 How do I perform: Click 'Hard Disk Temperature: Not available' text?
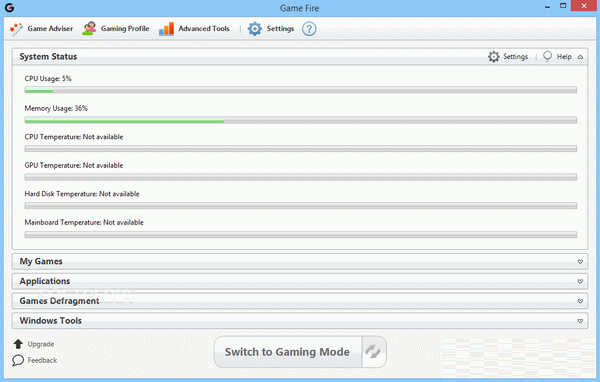coord(82,194)
